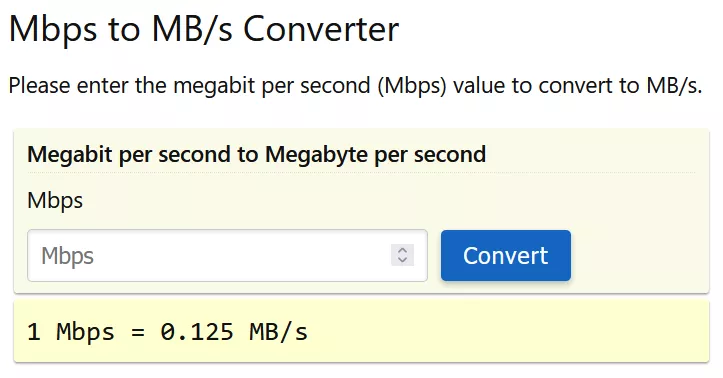This screenshot has height=378, width=723.
Task: Select the Mbps label above the input
Action: coord(55,201)
